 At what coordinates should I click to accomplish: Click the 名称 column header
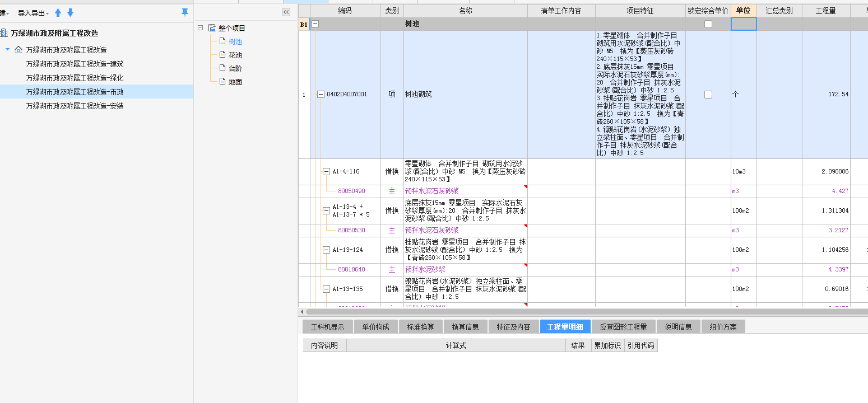click(x=466, y=11)
